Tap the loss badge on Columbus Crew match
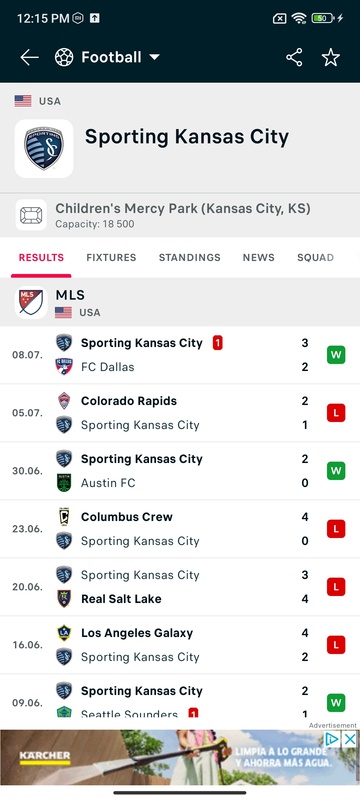 [x=336, y=529]
